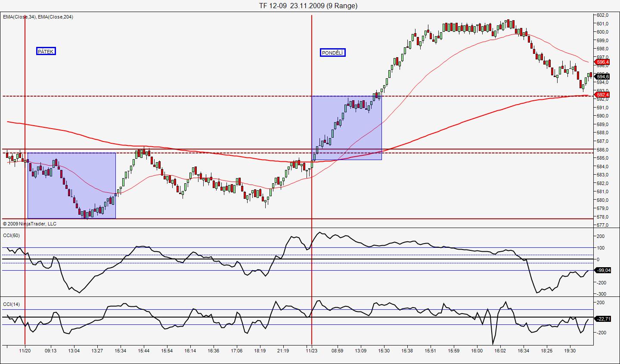Click the 18:19 time axis label
Image resolution: width=620 pixels, height=364 pixels.
pos(260,351)
